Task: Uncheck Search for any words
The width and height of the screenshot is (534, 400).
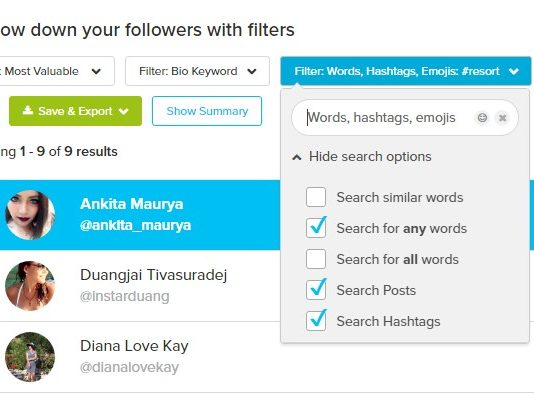Action: (316, 228)
